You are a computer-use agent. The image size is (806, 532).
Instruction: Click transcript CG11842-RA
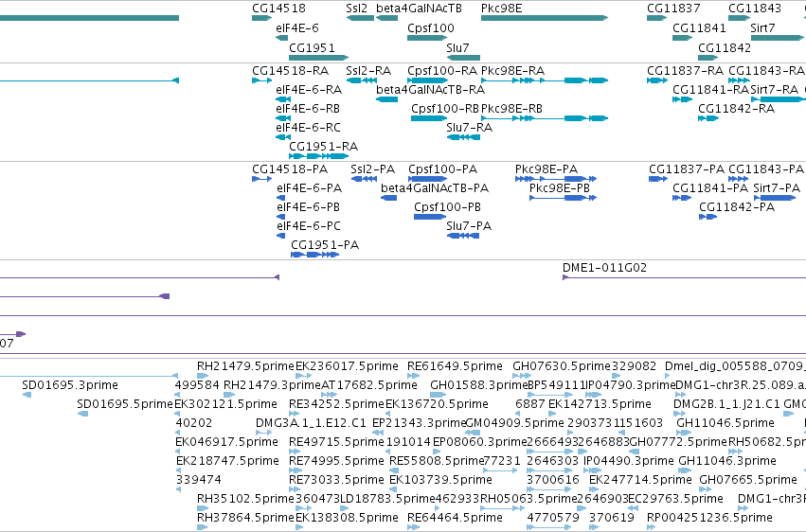click(736, 108)
